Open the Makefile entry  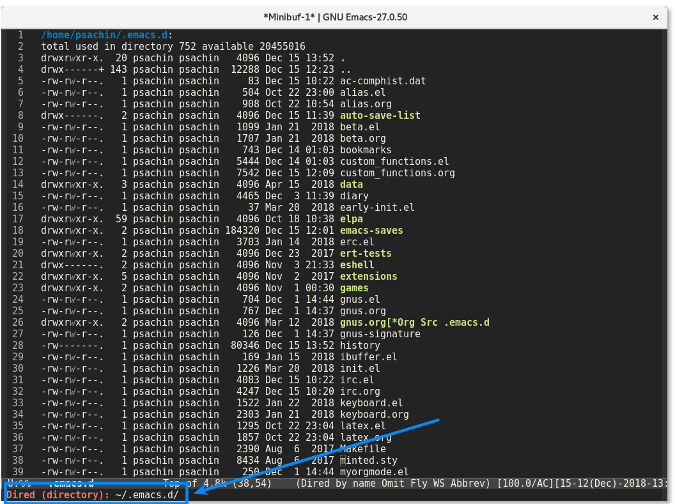click(367, 450)
